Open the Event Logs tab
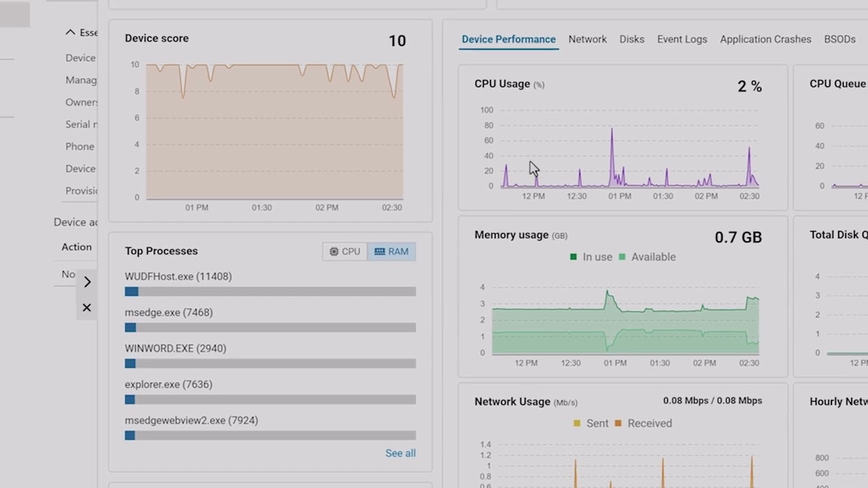Screen dimensions: 868x488 tap(682, 39)
